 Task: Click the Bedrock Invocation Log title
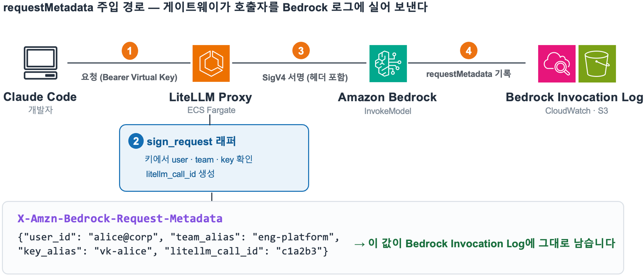click(x=574, y=97)
